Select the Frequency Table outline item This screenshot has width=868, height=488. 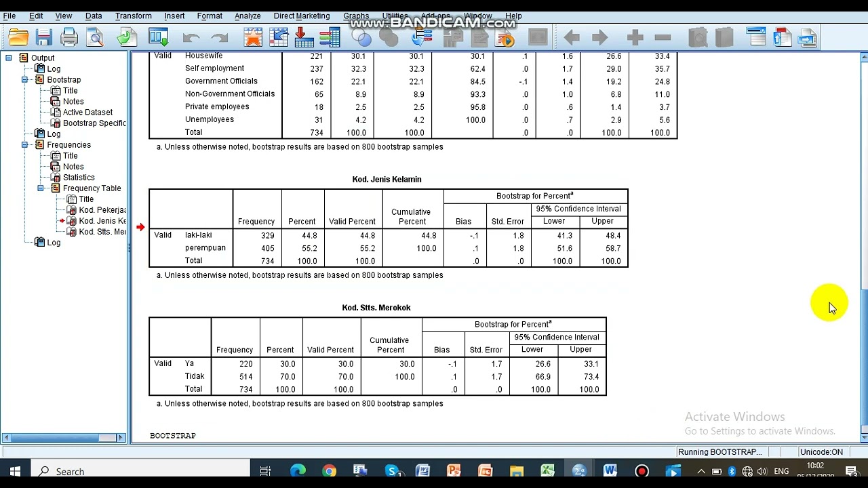point(92,188)
